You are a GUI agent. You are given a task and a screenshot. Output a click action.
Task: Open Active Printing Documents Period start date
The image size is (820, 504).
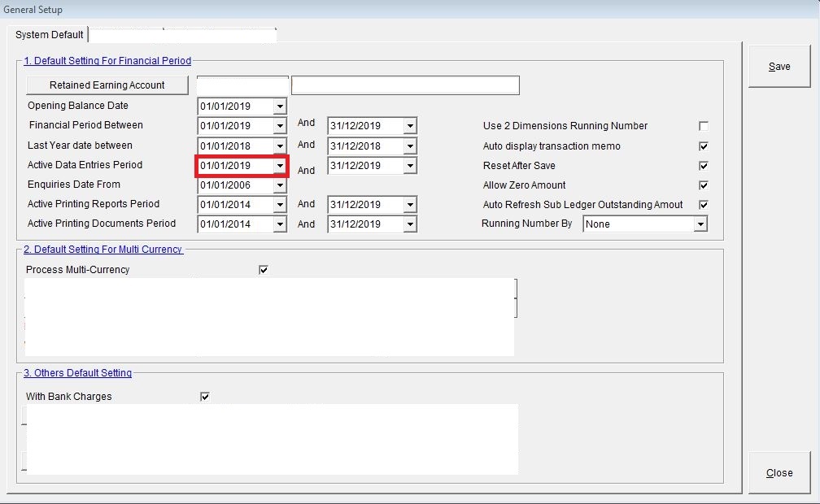tap(280, 224)
